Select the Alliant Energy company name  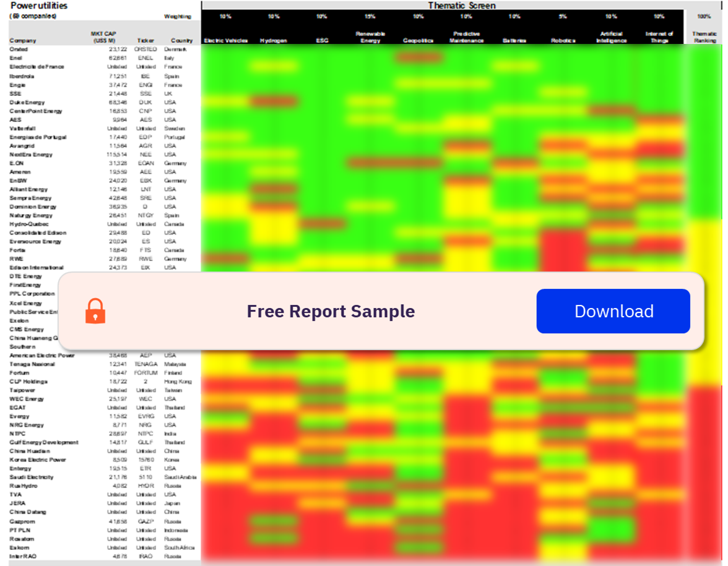point(28,189)
